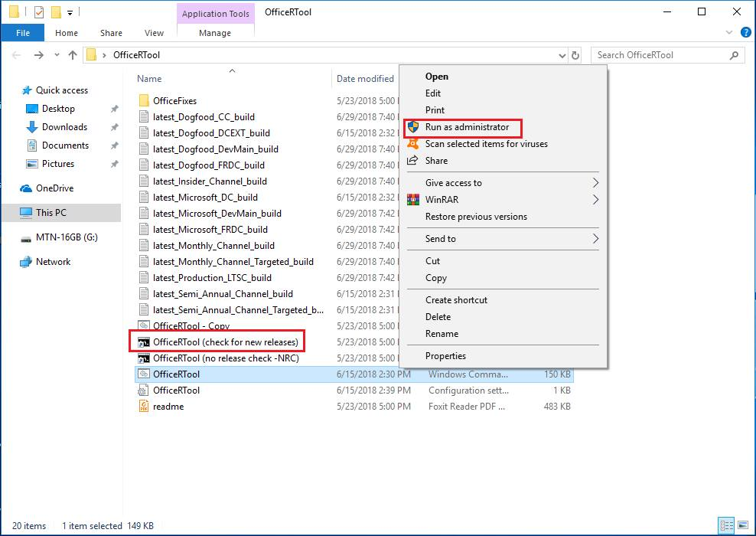Screen dimensions: 756x536
Task: Switch to the Share ribbon tab
Action: click(x=111, y=33)
